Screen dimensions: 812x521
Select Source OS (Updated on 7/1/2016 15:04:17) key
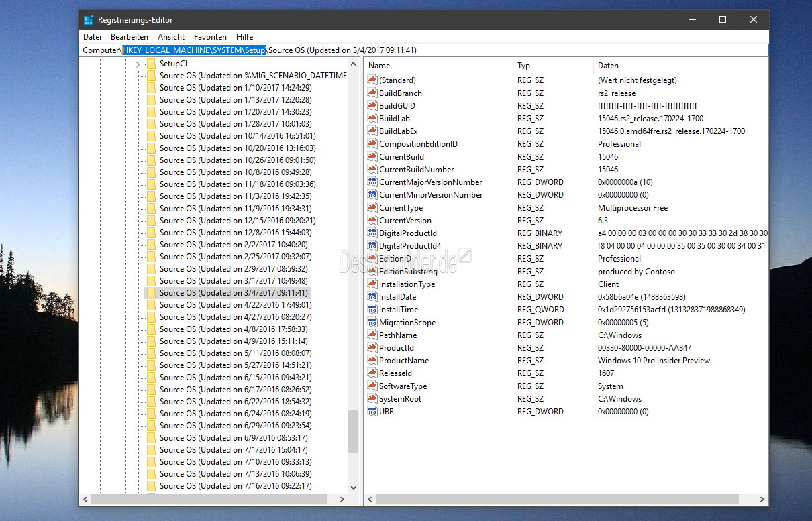[x=234, y=450]
